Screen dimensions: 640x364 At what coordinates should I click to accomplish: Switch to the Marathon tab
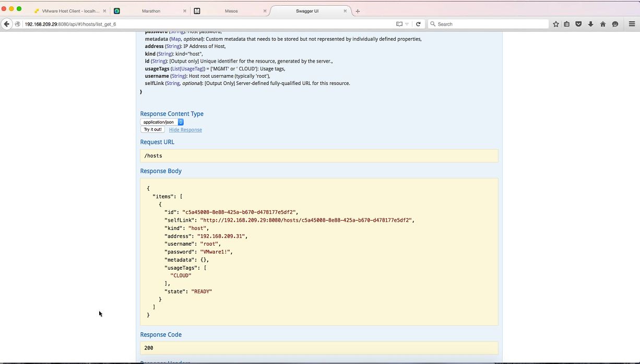151,11
